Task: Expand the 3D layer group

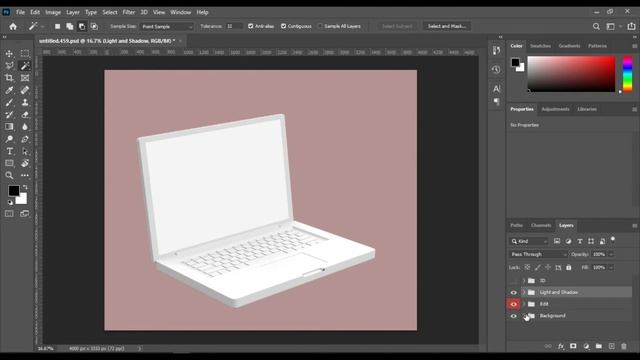Action: [524, 281]
